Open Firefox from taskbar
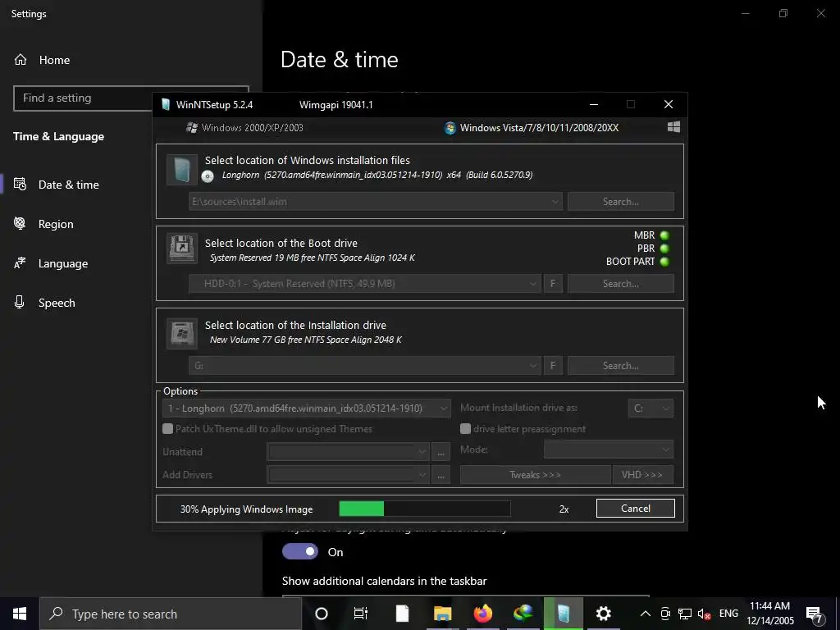This screenshot has height=630, width=840. click(482, 614)
